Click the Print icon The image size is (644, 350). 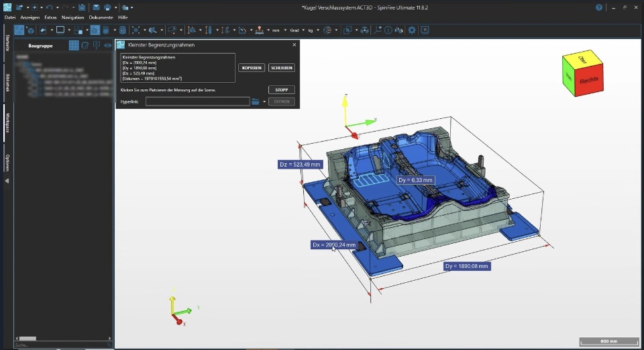[107, 7]
